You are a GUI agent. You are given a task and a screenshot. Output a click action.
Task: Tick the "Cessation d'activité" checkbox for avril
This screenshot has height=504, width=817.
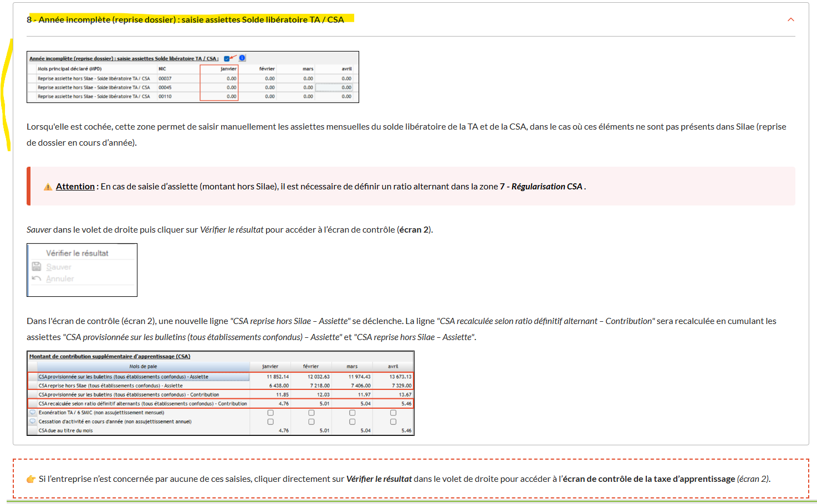(393, 421)
